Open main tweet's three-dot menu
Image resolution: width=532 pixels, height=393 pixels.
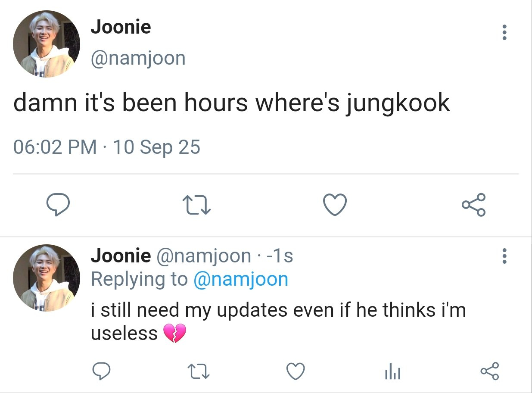point(504,33)
